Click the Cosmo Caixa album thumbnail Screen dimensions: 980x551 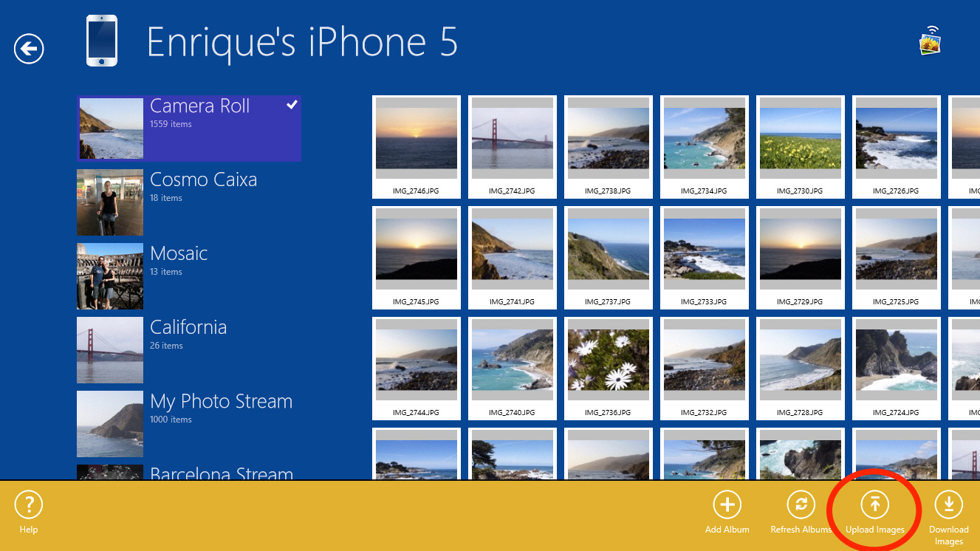click(x=110, y=202)
